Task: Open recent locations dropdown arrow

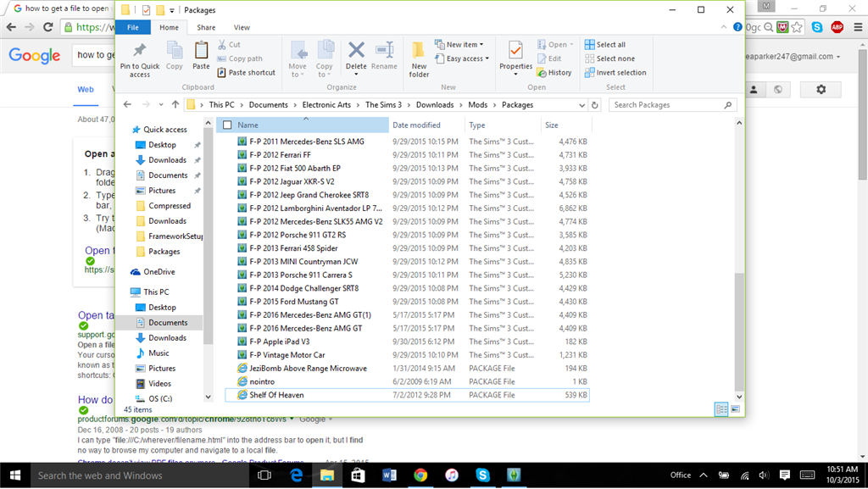Action: click(160, 104)
